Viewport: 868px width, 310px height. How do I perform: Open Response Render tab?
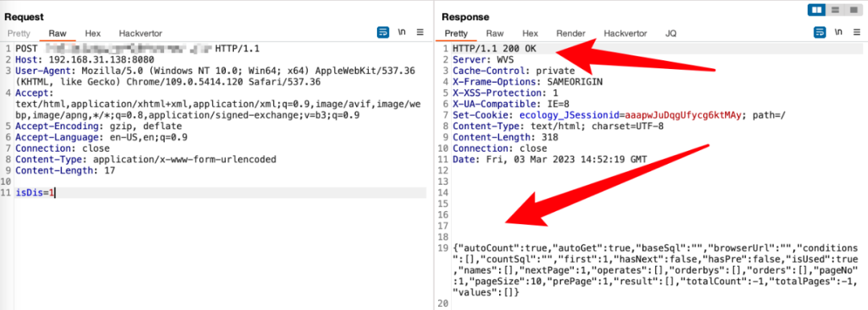(571, 33)
